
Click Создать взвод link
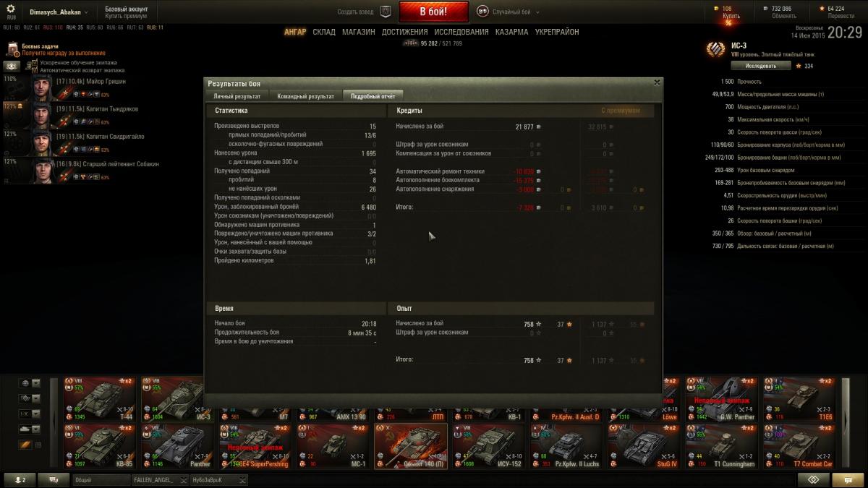(x=357, y=12)
